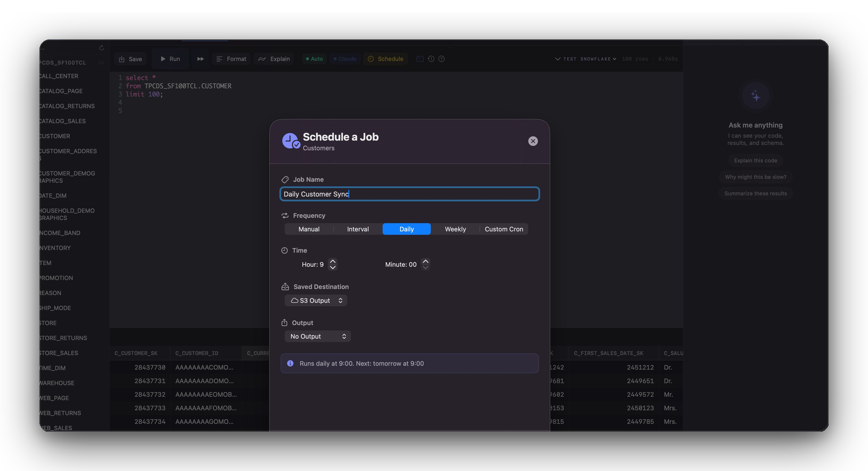Click the Explain button in toolbar

(274, 59)
